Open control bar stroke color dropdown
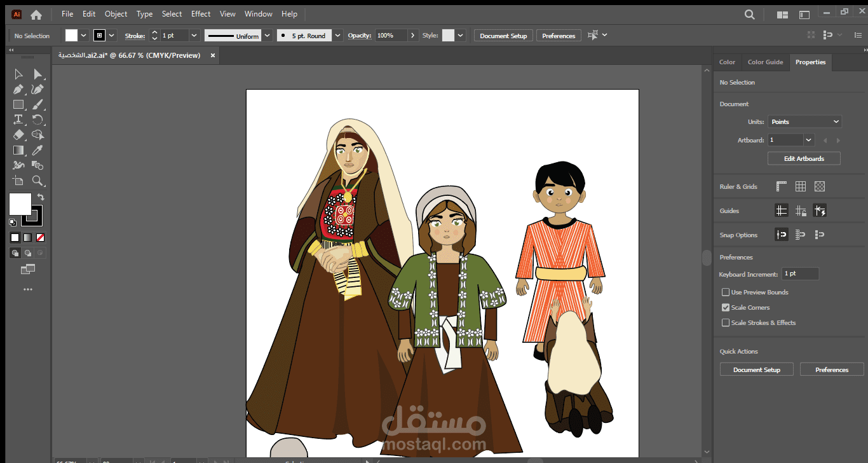Screen dimensions: 868x463 pyautogui.click(x=112, y=36)
